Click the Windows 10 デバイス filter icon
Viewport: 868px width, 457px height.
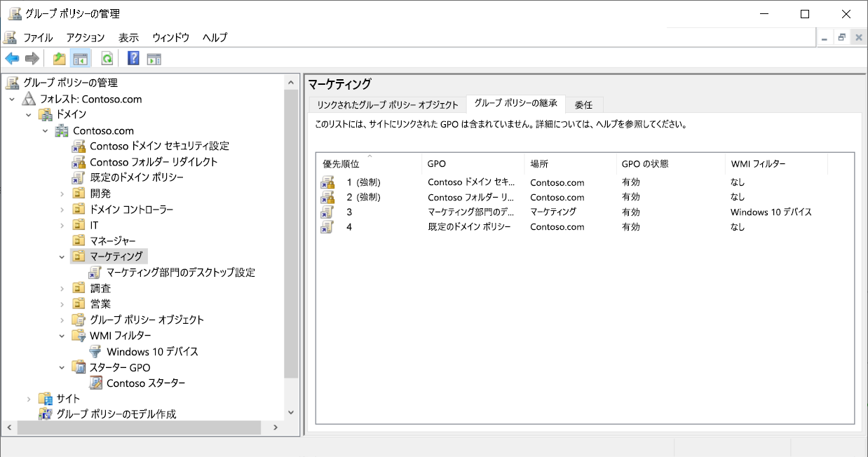click(96, 351)
